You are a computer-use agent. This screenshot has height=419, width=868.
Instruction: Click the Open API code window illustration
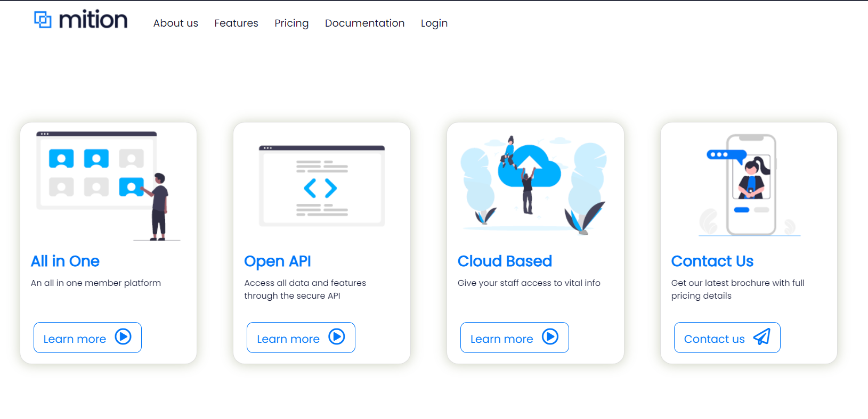322,186
